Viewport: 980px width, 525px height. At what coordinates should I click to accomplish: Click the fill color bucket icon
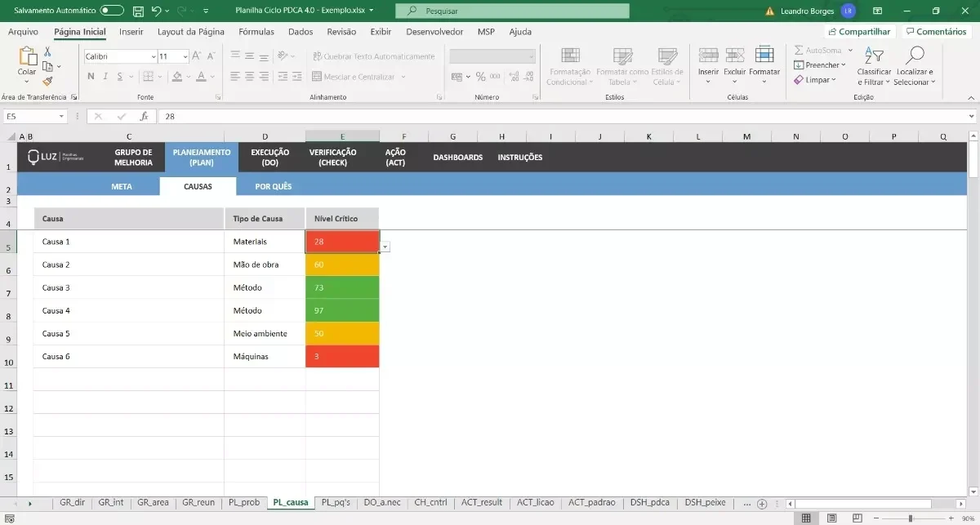pyautogui.click(x=176, y=77)
